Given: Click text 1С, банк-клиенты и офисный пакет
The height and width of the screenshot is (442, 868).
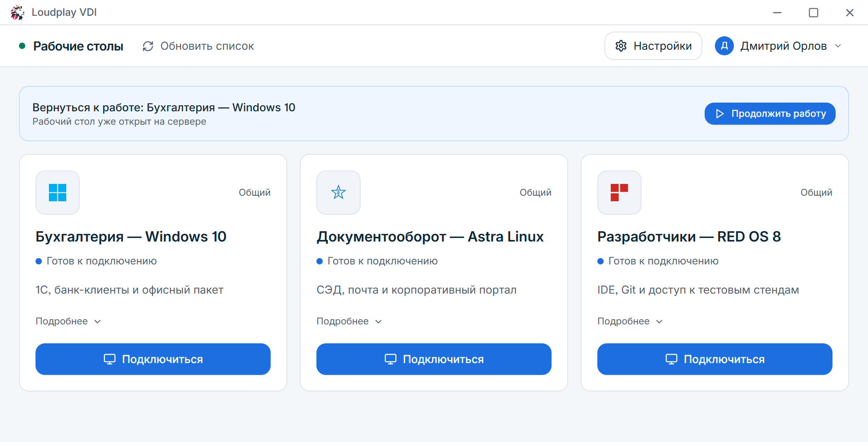Looking at the screenshot, I should (x=129, y=290).
